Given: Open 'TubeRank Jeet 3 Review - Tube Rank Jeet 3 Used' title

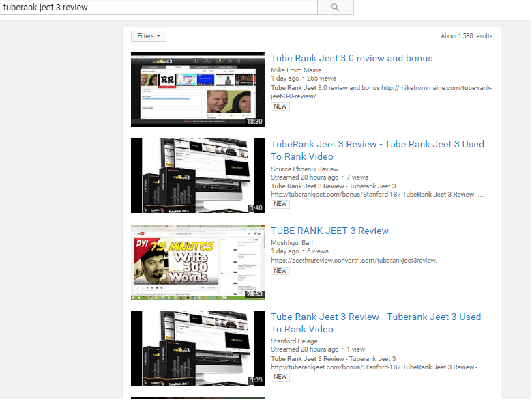Looking at the screenshot, I should [377, 150].
